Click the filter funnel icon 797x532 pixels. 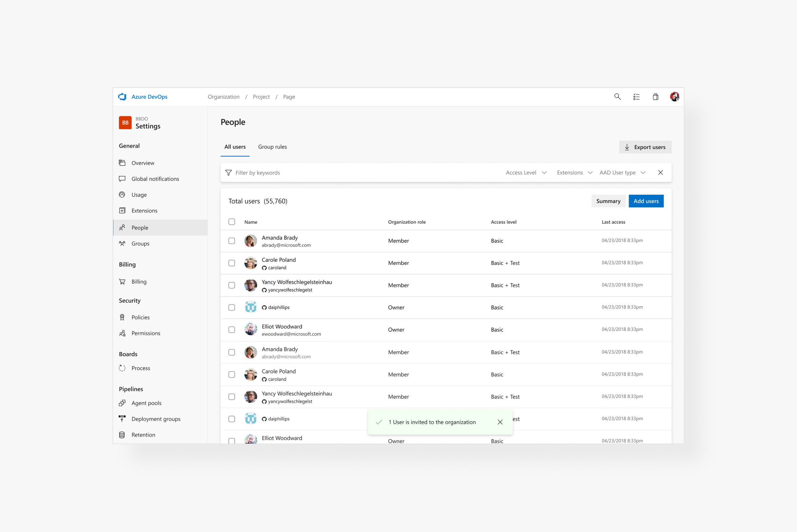[229, 173]
